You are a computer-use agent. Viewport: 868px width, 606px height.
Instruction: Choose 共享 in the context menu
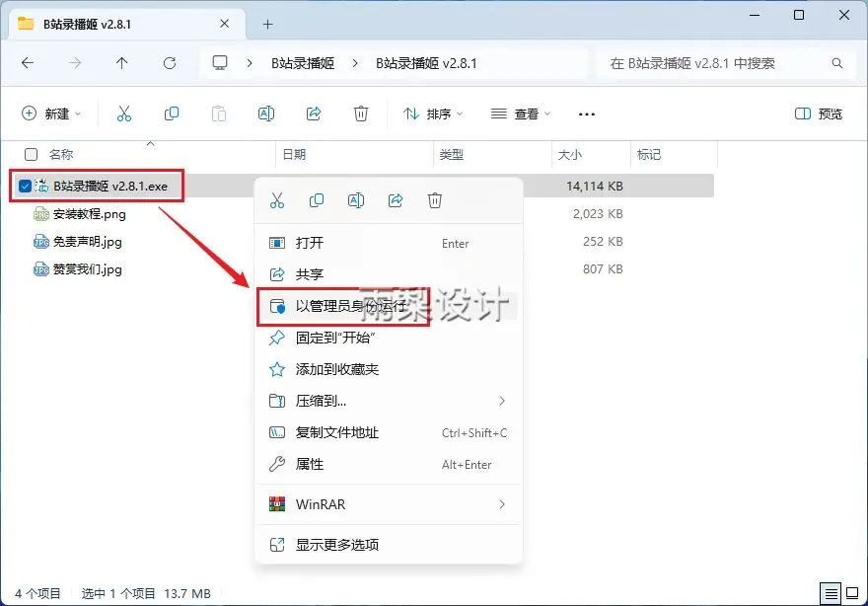click(x=389, y=274)
